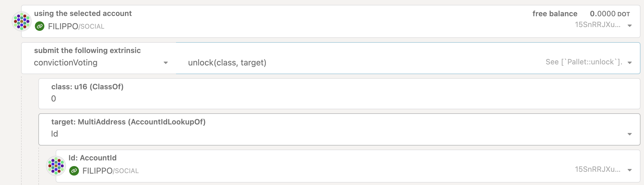The width and height of the screenshot is (644, 185).
Task: Click the FILIPPO/SOCIAL name in the selected account
Action: [x=76, y=26]
